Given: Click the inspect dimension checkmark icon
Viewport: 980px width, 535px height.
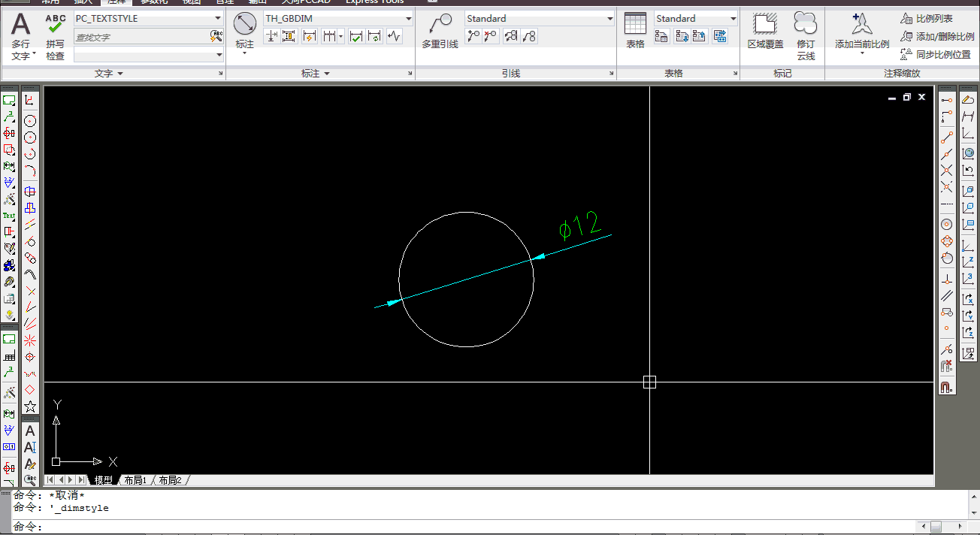Looking at the screenshot, I should pyautogui.click(x=356, y=36).
